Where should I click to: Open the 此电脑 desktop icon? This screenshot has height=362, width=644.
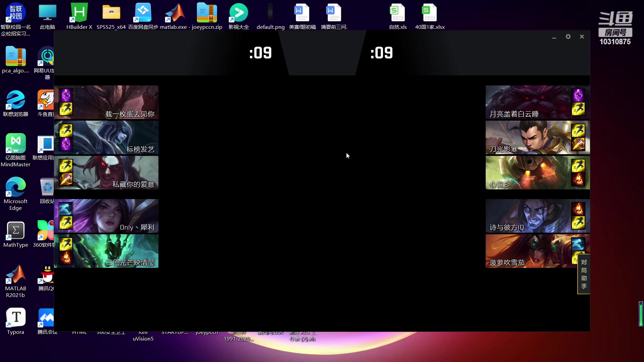pos(47,16)
